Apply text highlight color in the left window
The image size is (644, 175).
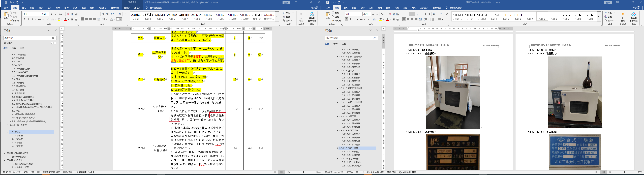click(x=59, y=19)
